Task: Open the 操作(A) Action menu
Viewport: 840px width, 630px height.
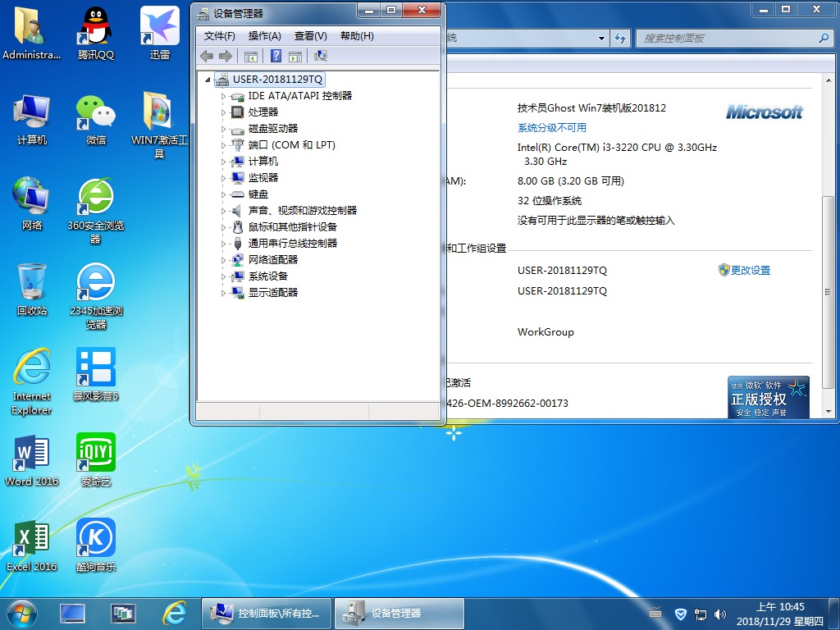Action: (264, 36)
